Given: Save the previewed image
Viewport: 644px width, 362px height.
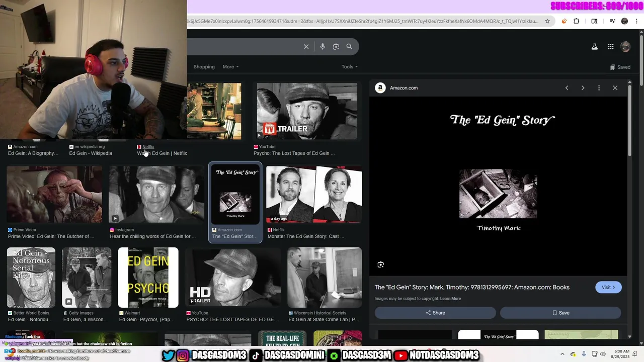Looking at the screenshot, I should pos(560,313).
